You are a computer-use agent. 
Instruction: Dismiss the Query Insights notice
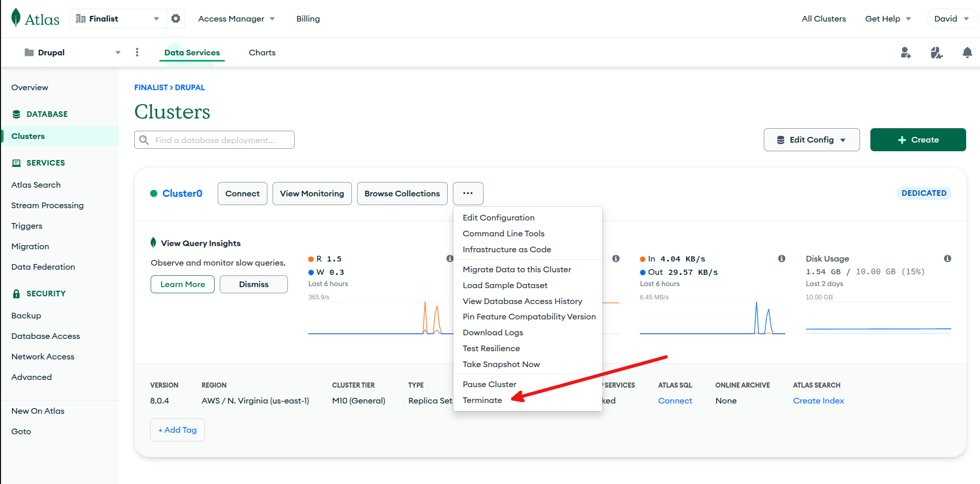[254, 284]
